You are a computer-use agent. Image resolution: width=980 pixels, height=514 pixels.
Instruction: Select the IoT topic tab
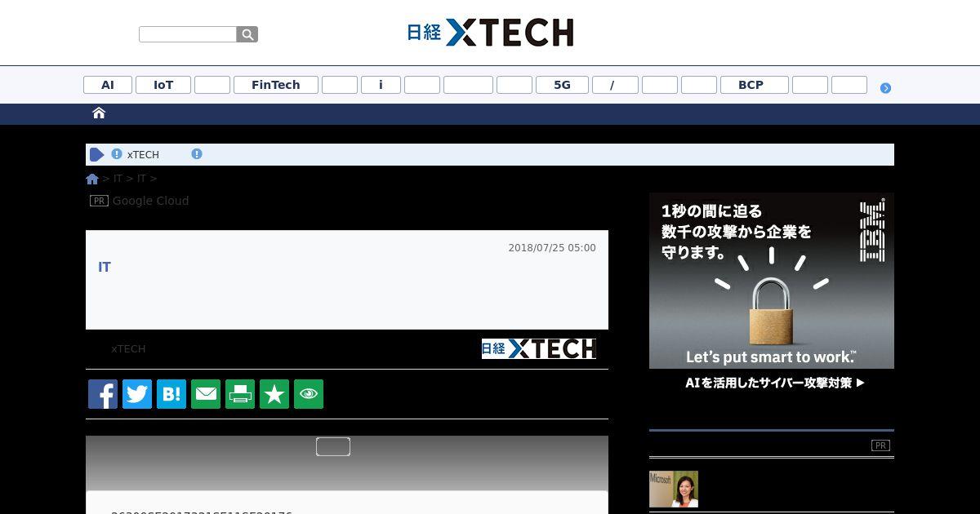click(x=163, y=85)
